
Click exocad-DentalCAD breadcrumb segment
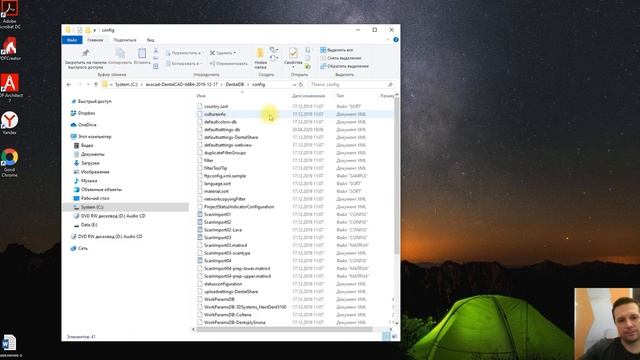click(x=182, y=84)
